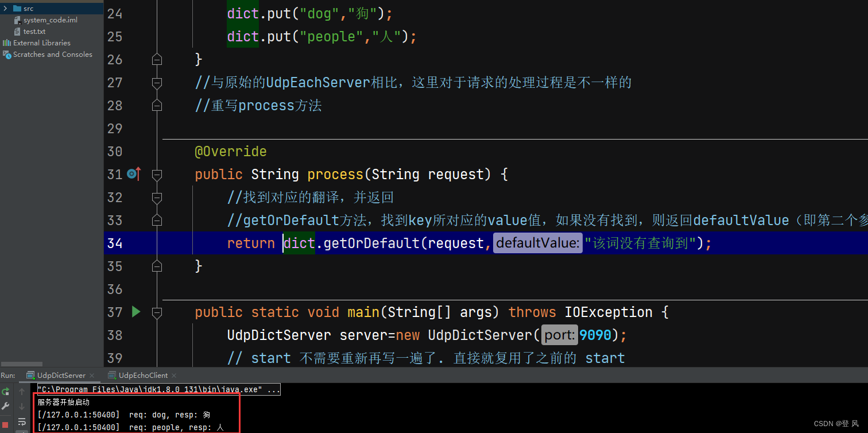868x433 pixels.
Task: Click the UdpDictServer constructor call on line 38
Action: [480, 335]
